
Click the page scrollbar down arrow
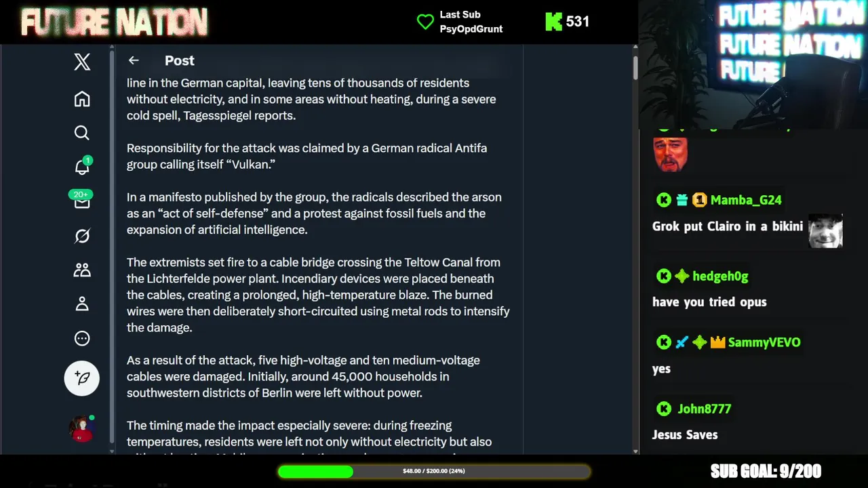click(x=635, y=451)
